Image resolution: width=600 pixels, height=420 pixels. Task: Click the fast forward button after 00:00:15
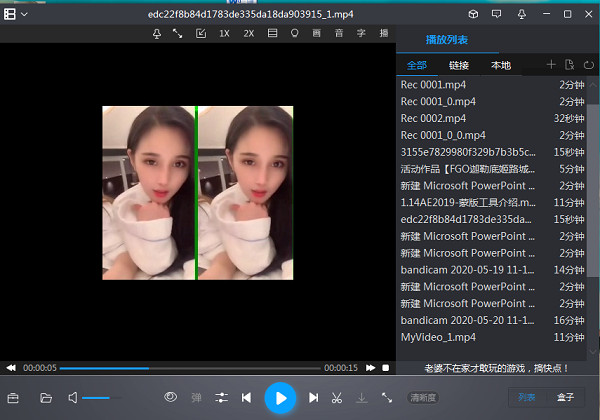[370, 368]
